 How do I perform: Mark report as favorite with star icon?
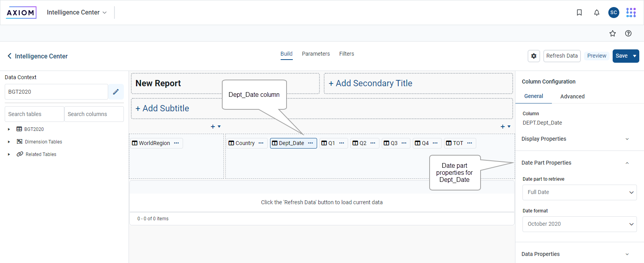[x=612, y=33]
